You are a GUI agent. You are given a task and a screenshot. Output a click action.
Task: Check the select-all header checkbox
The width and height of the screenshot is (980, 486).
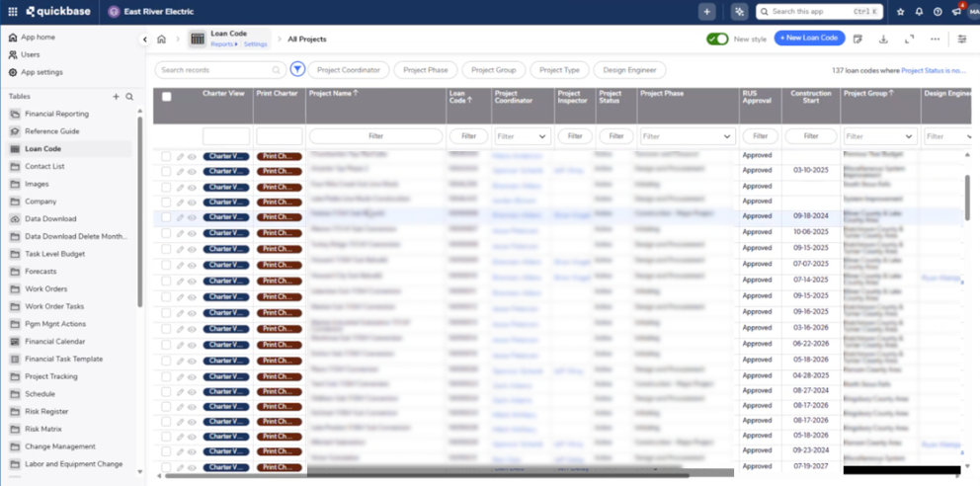point(166,97)
